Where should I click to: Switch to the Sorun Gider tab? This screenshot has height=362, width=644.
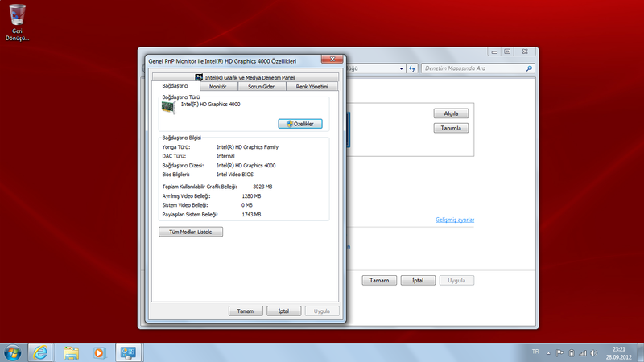pos(261,87)
